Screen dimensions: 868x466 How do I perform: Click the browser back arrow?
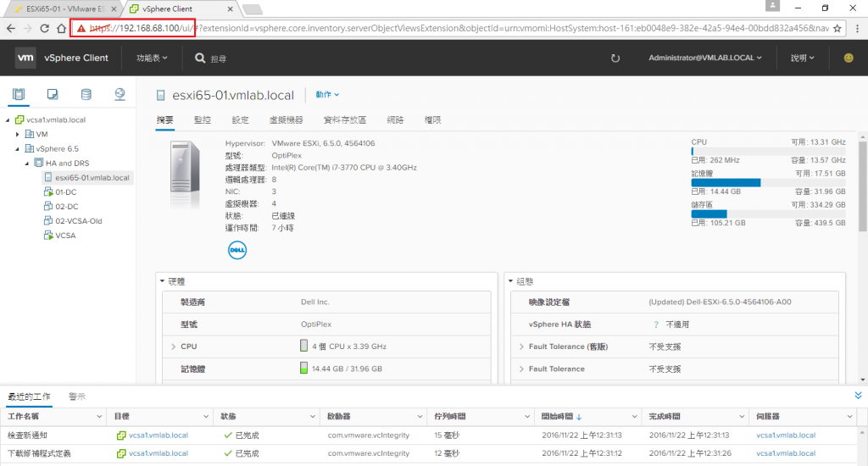click(x=11, y=28)
